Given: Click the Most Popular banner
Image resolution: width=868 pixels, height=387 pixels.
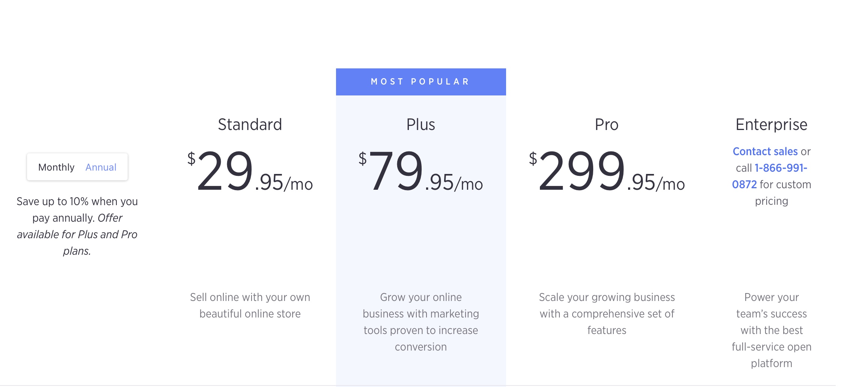Looking at the screenshot, I should point(420,82).
